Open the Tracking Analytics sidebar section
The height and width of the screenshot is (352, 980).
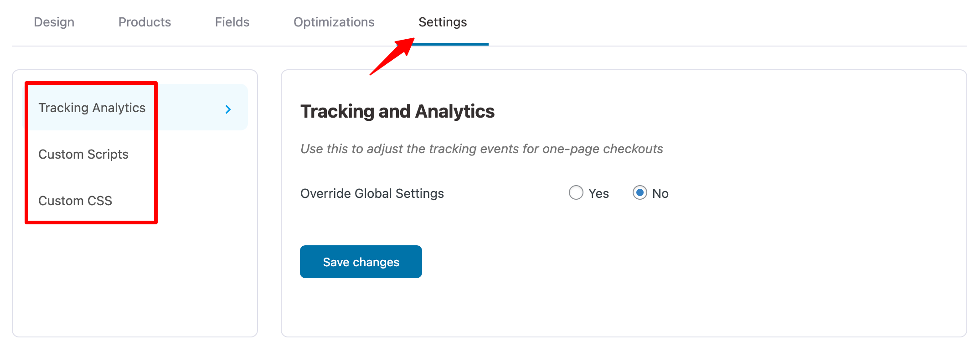92,108
